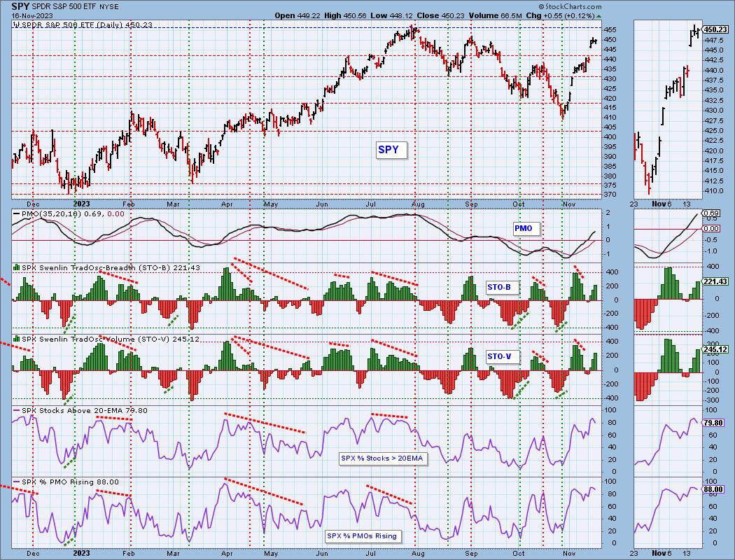Screen dimensions: 735x560
Task: Click the Volume 66.5M header value
Action: [494, 15]
